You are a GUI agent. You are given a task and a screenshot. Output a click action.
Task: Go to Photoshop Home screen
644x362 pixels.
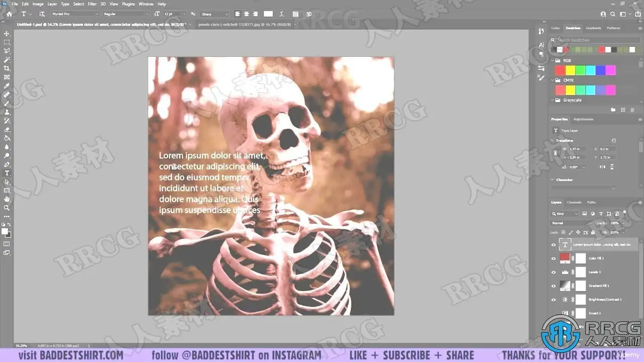click(x=9, y=14)
